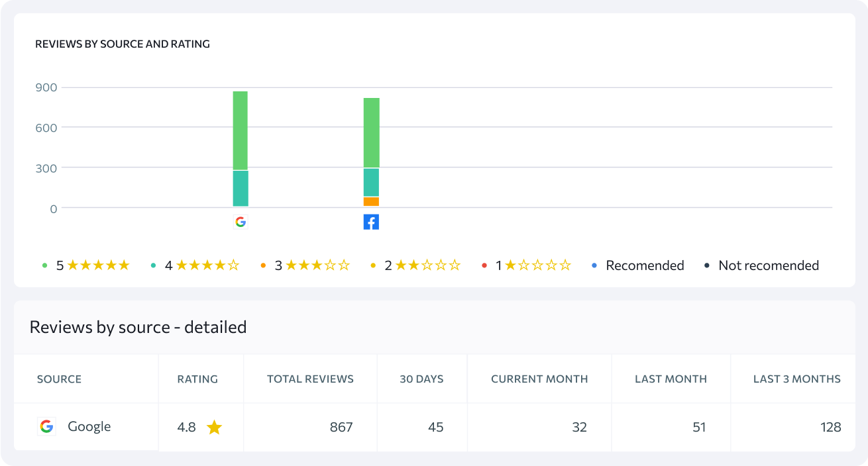Toggle the 3 stars legend entry
This screenshot has height=466, width=868.
pyautogui.click(x=305, y=265)
